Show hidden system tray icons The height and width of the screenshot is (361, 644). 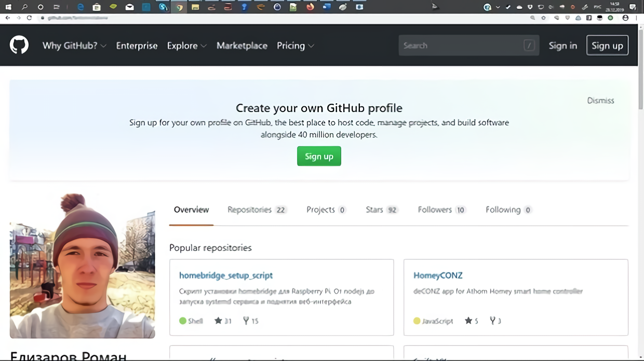click(x=498, y=7)
